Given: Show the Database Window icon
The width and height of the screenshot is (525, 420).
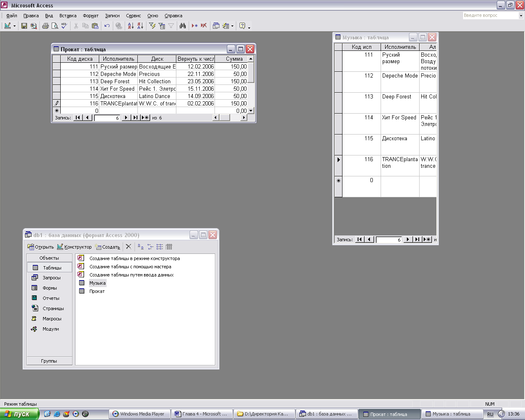Looking at the screenshot, I should tap(216, 26).
